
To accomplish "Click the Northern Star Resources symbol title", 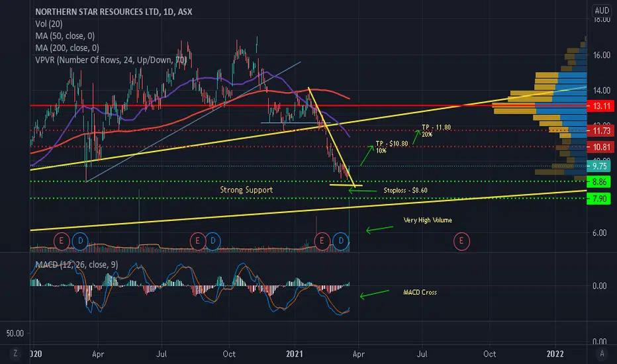I will coord(114,12).
